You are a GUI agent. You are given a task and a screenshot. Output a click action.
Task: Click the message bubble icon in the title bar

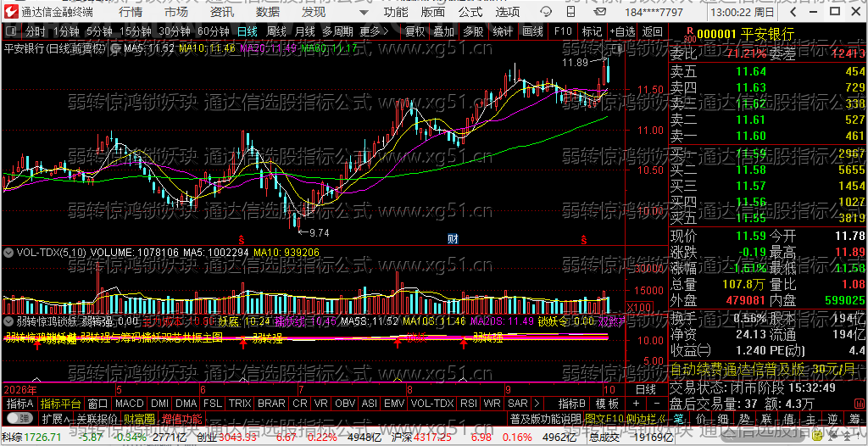click(x=545, y=12)
